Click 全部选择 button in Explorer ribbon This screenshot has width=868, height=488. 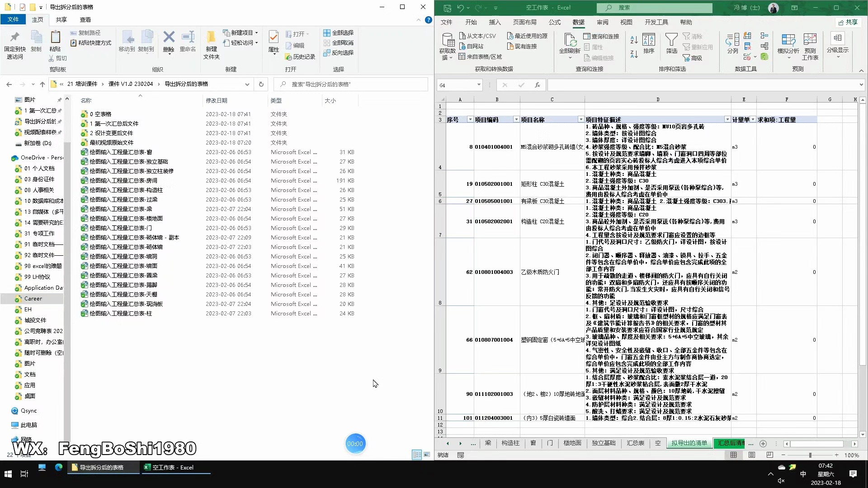[339, 33]
